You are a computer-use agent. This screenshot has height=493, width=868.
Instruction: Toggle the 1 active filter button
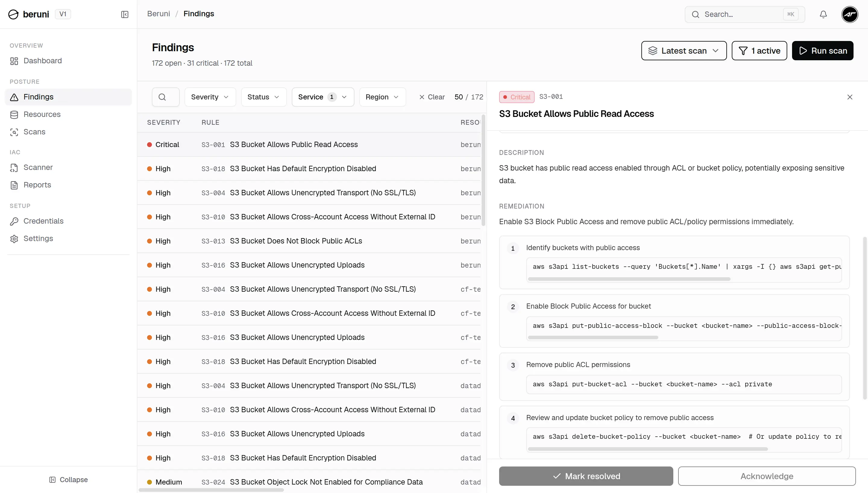coord(759,51)
